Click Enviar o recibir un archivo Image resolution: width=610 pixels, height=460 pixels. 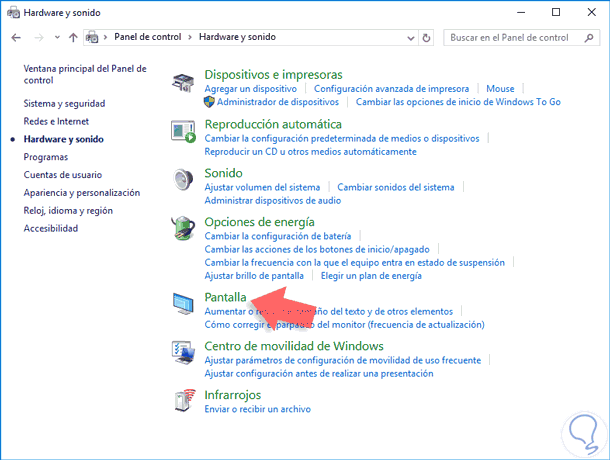point(258,409)
